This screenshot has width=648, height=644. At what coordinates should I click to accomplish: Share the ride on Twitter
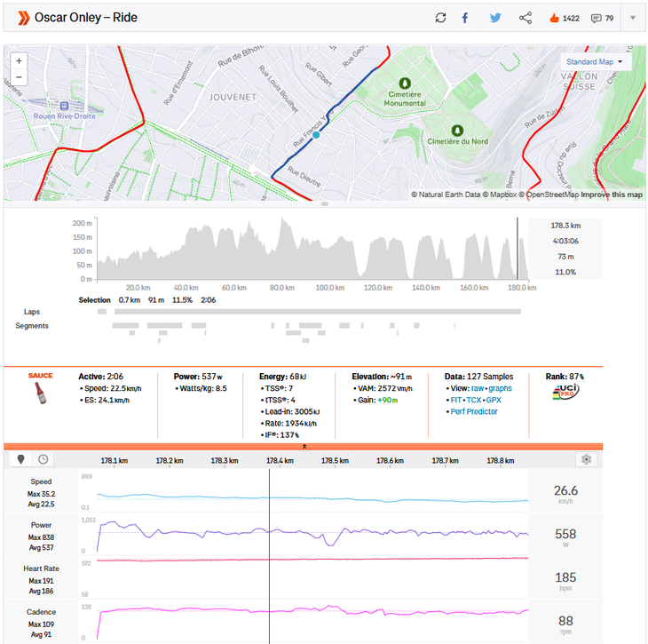tap(495, 18)
